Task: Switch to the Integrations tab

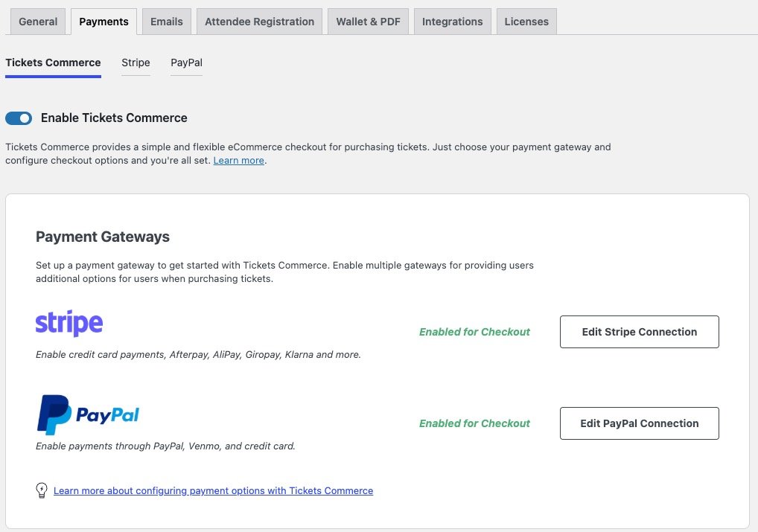Action: 452,22
